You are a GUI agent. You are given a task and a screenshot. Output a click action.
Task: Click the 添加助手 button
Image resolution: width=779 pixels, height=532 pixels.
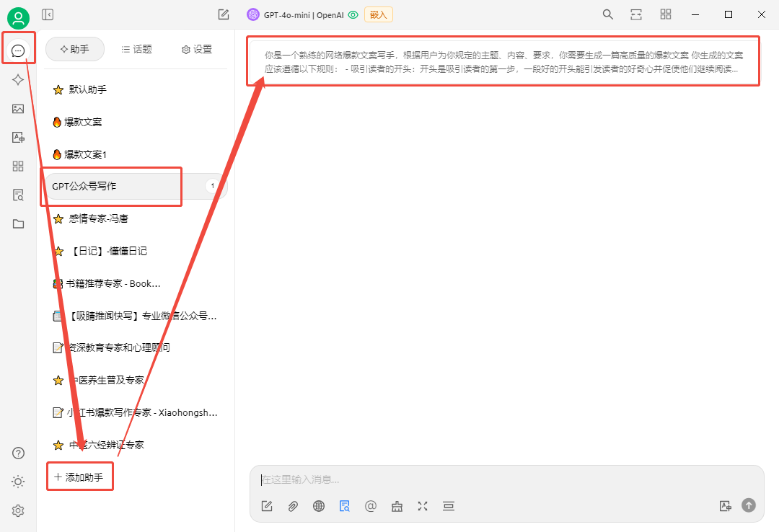(x=79, y=477)
